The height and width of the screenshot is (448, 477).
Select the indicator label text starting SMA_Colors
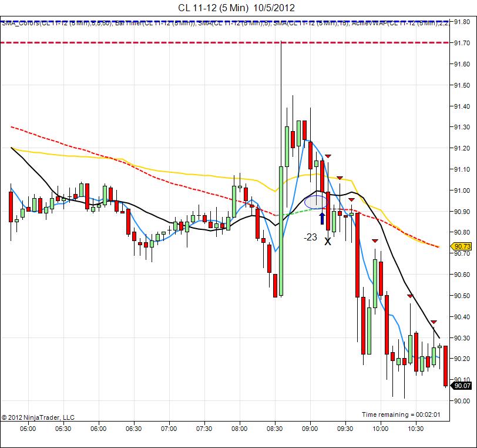tap(224, 23)
